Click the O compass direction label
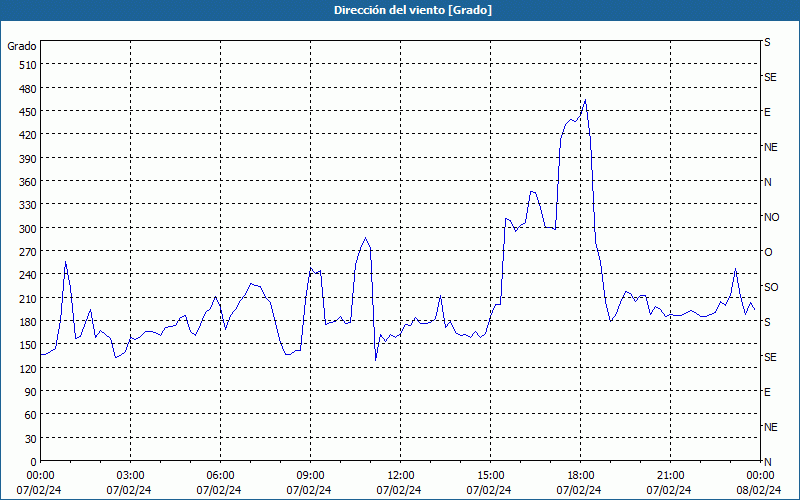Viewport: 800px width, 500px height. pyautogui.click(x=768, y=252)
